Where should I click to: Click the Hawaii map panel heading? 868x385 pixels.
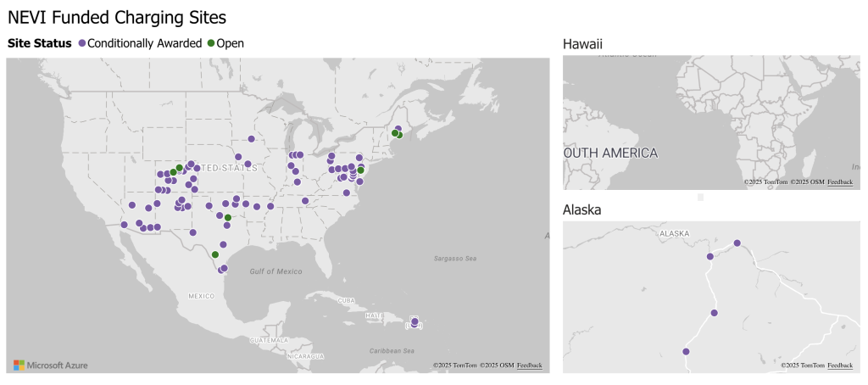coord(582,44)
